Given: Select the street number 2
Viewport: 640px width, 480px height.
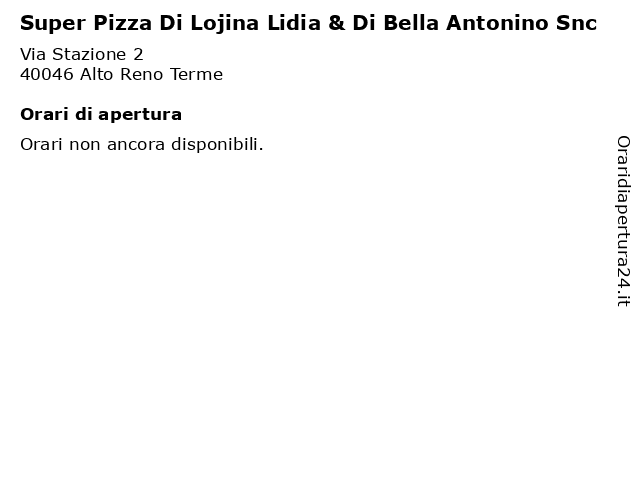Looking at the screenshot, I should coord(138,54).
